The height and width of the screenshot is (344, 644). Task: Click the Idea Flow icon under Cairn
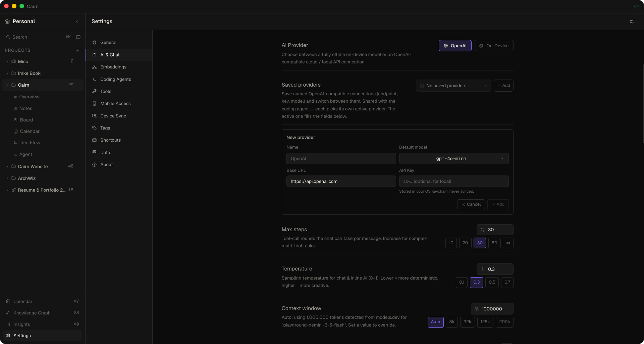[15, 143]
